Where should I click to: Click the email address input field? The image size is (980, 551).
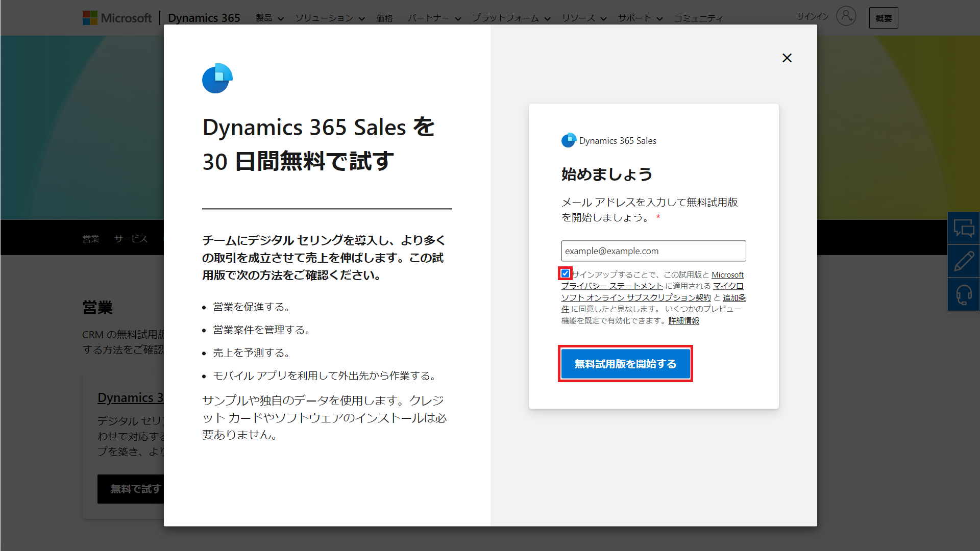(653, 251)
